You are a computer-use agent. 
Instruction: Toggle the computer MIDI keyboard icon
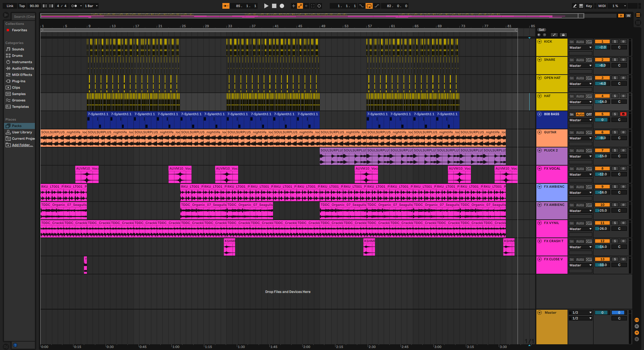pos(581,6)
